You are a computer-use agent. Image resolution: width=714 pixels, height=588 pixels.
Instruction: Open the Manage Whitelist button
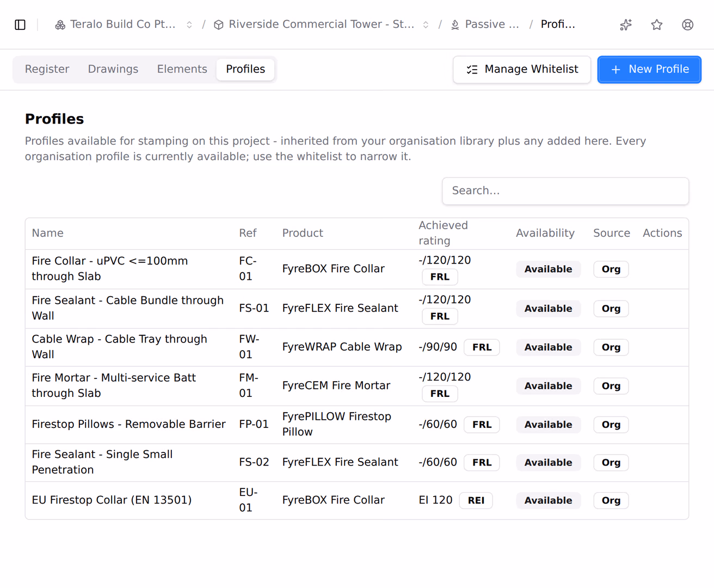(522, 70)
